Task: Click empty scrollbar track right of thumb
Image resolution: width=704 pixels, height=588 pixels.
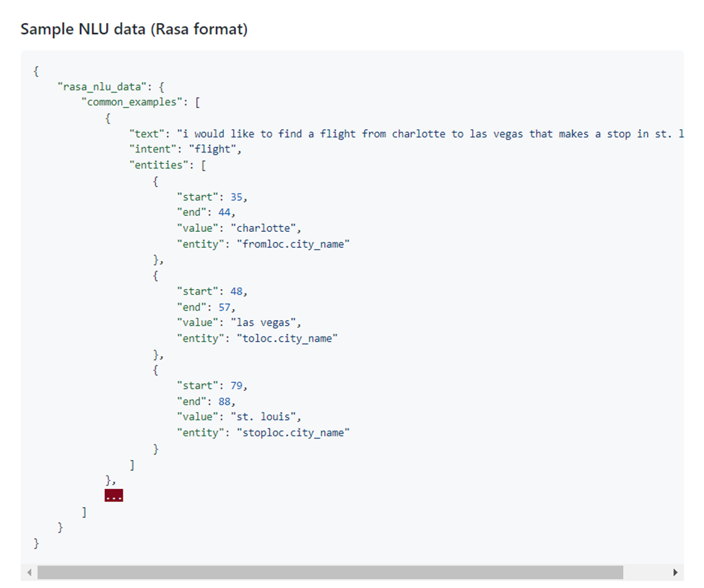Action: [646, 572]
